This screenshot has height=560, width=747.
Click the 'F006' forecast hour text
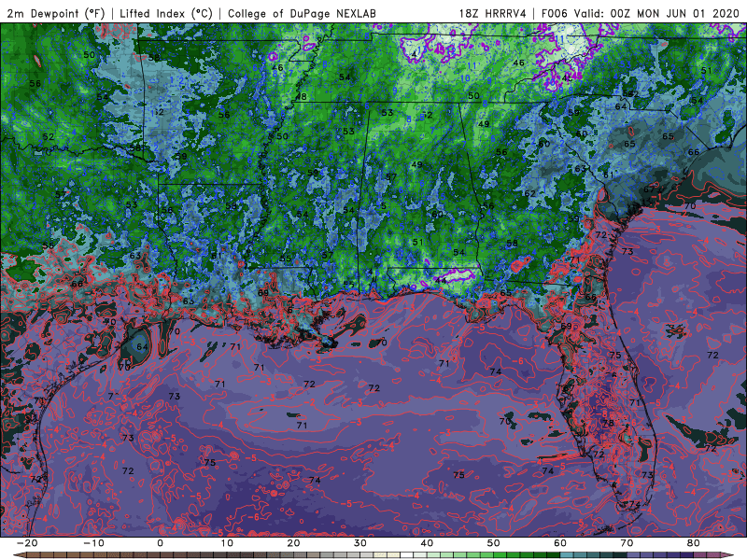(x=554, y=14)
